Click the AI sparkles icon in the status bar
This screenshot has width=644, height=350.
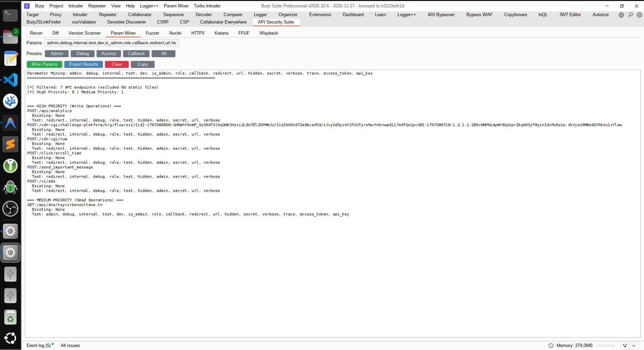[625, 345]
